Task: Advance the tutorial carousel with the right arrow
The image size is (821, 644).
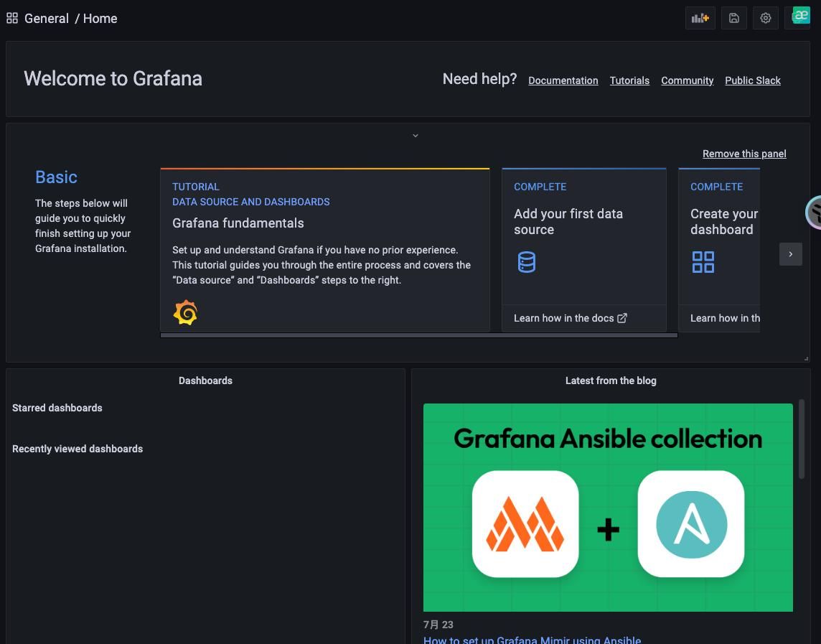Action: coord(790,253)
